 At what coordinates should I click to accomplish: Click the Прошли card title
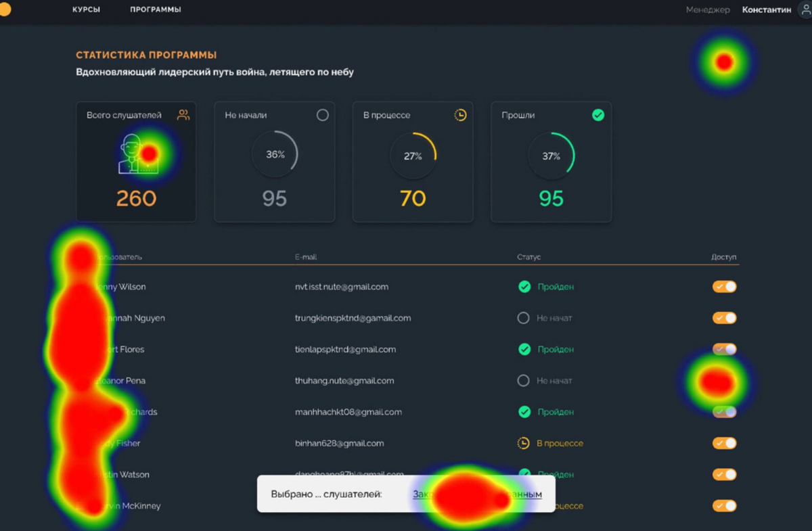518,115
